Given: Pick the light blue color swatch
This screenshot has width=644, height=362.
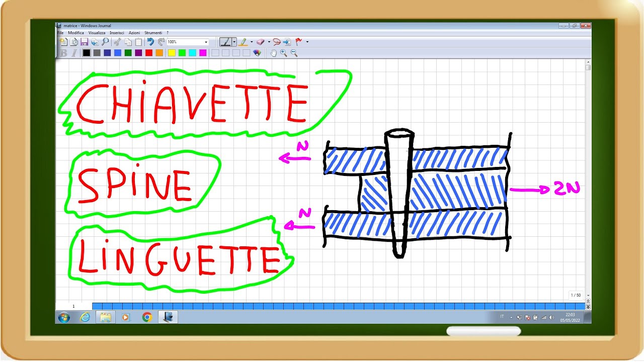Looking at the screenshot, I should pos(118,53).
